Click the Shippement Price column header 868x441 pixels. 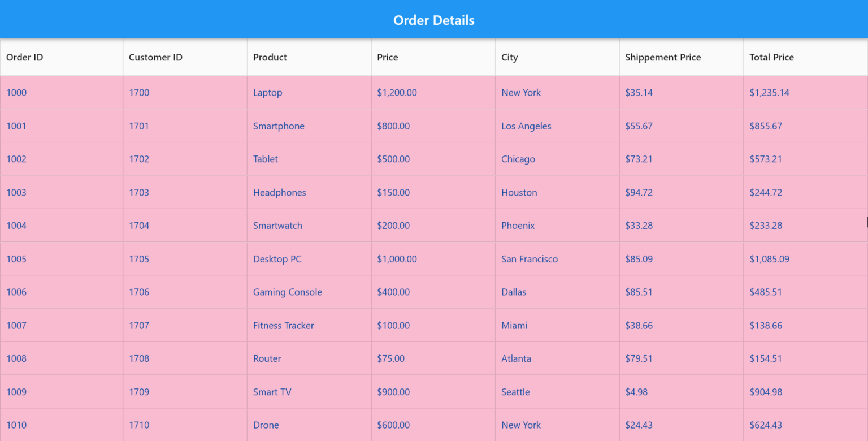point(662,57)
